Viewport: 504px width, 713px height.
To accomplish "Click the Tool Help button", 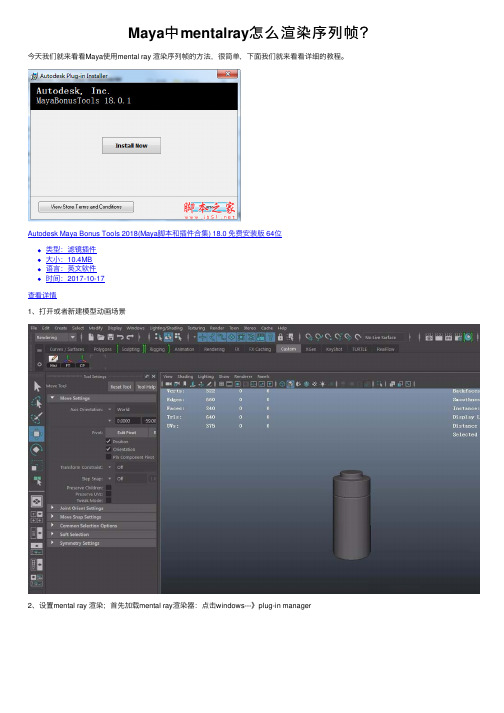I will tap(146, 387).
